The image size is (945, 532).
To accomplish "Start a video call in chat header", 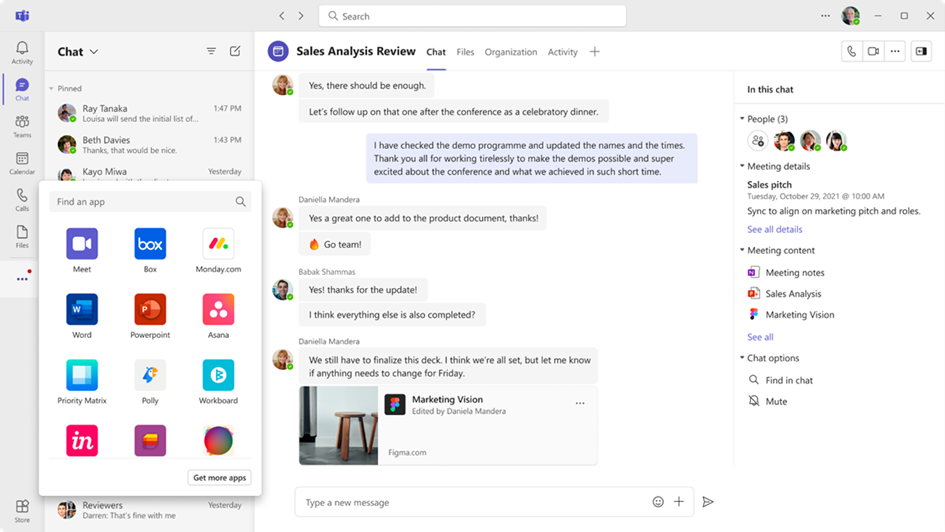I will click(873, 52).
